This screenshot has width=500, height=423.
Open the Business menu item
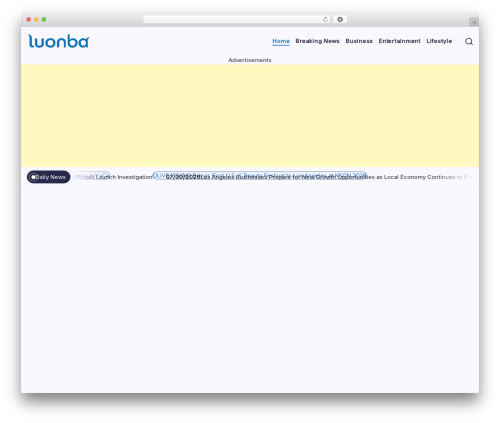click(x=359, y=41)
